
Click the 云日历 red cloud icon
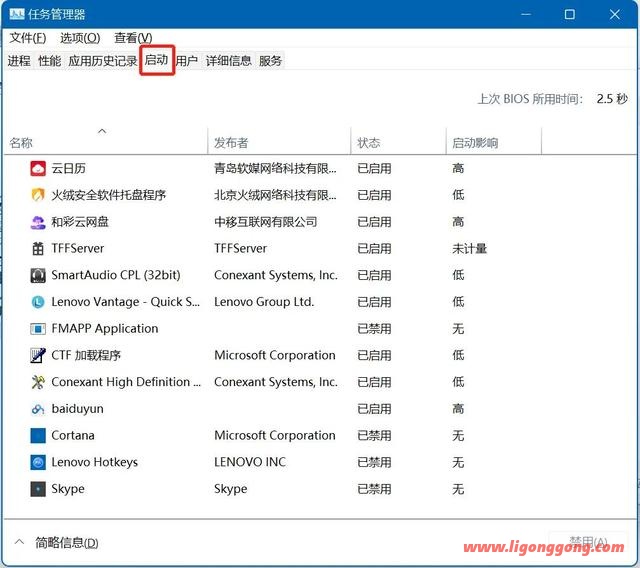(x=38, y=168)
